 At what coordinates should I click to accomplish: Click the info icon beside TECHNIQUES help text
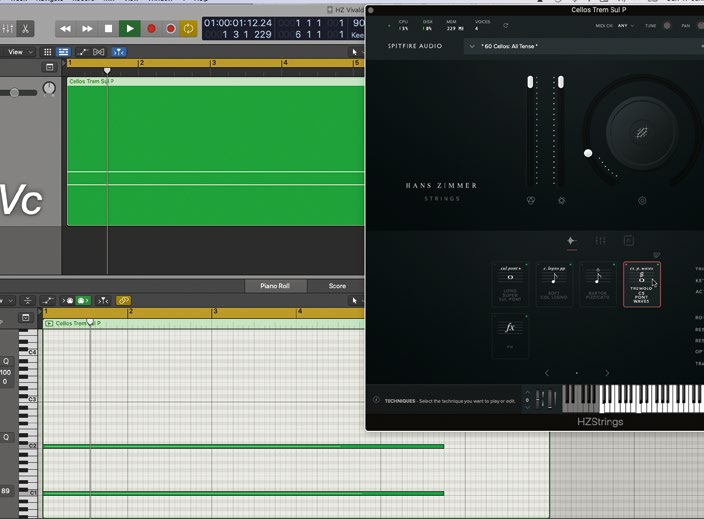coord(376,400)
